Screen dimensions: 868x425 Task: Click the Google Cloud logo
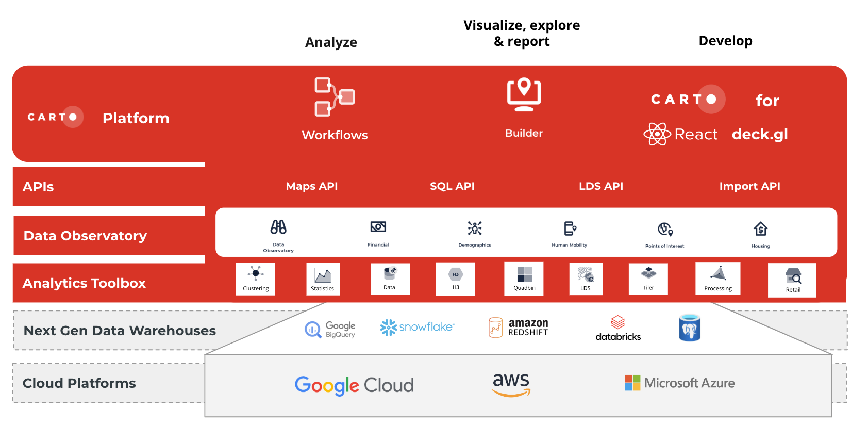click(354, 385)
